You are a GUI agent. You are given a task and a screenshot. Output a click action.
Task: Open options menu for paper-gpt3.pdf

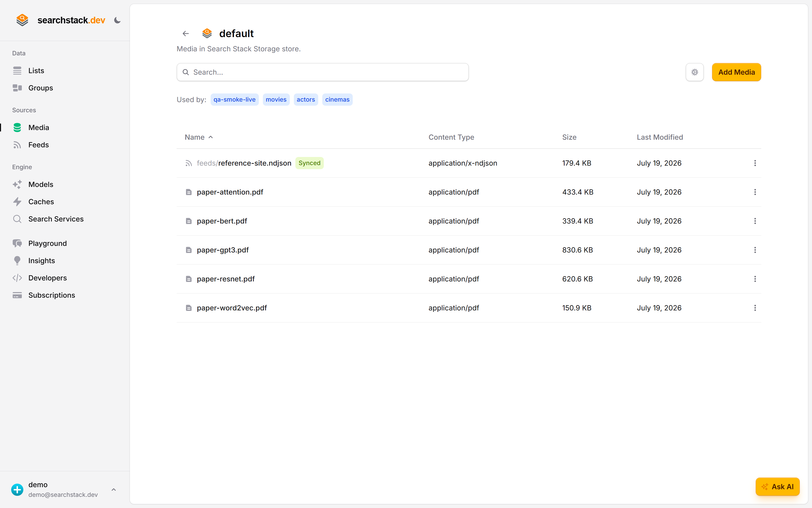755,250
